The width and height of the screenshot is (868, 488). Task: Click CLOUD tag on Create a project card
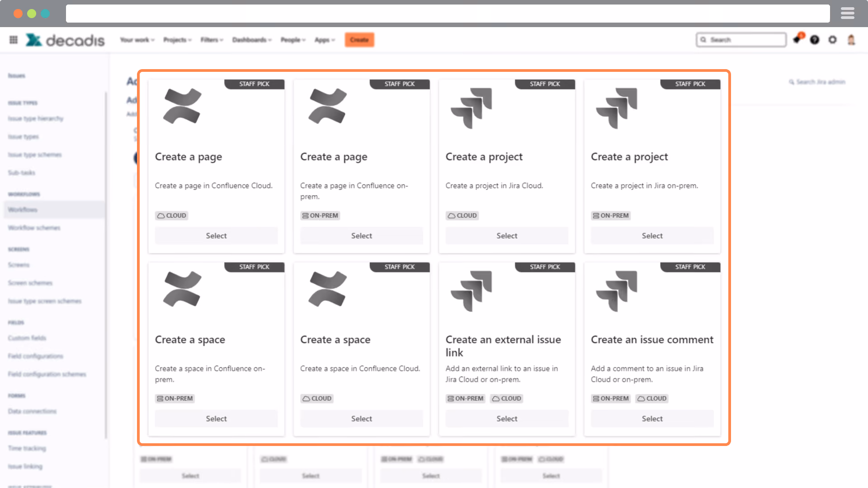pos(462,216)
